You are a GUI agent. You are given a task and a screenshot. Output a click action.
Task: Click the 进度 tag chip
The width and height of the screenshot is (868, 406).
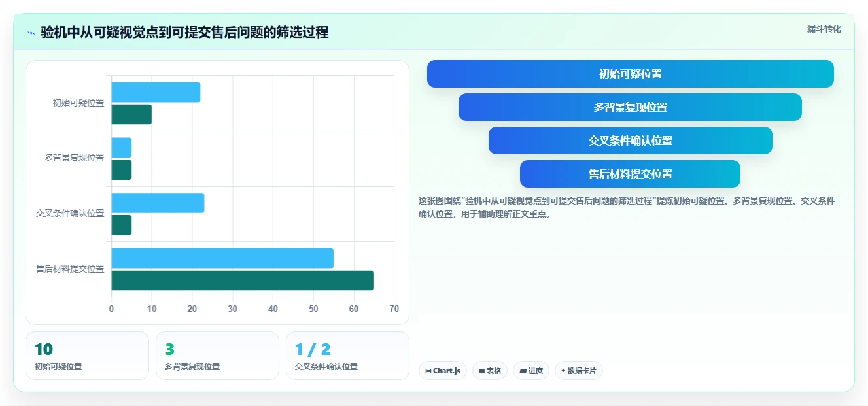pos(531,371)
